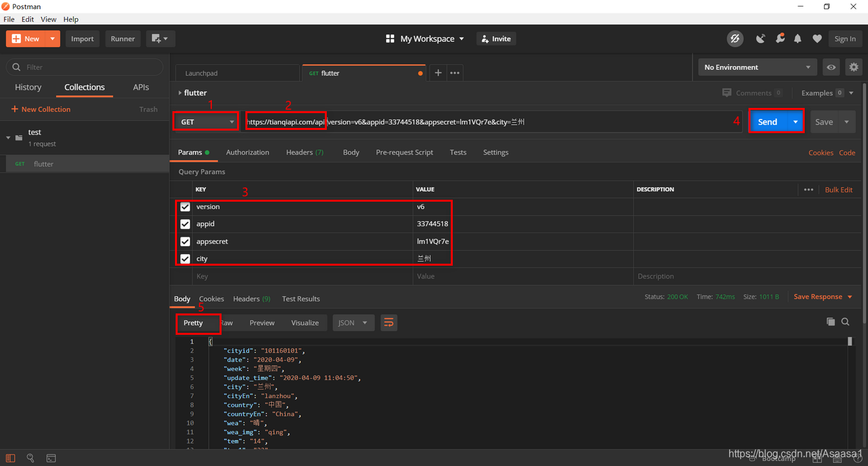The image size is (868, 466).
Task: Open the query params column options ellipsis
Action: pyautogui.click(x=809, y=189)
